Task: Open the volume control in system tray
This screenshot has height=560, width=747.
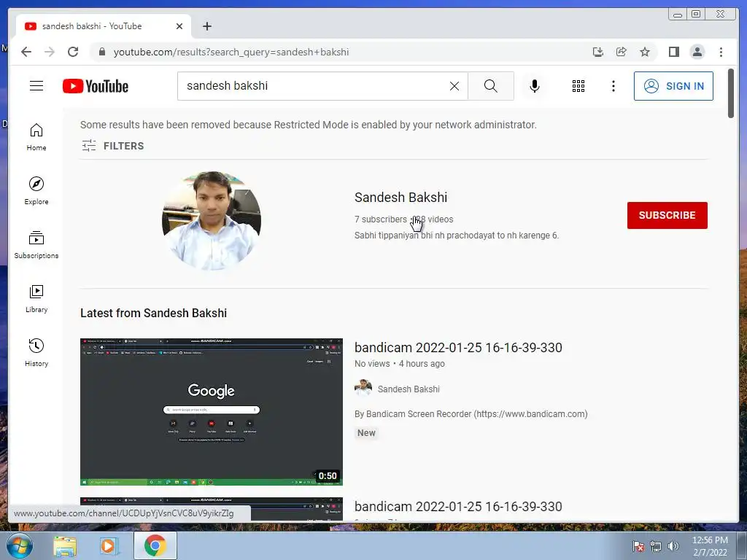Action: click(673, 546)
